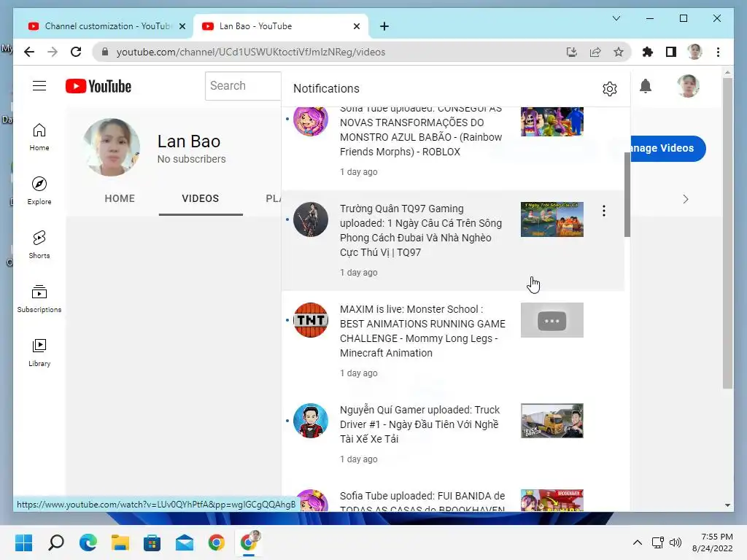Screen dimensions: 747x560
Task: Go to Home in the sidebar
Action: click(39, 136)
